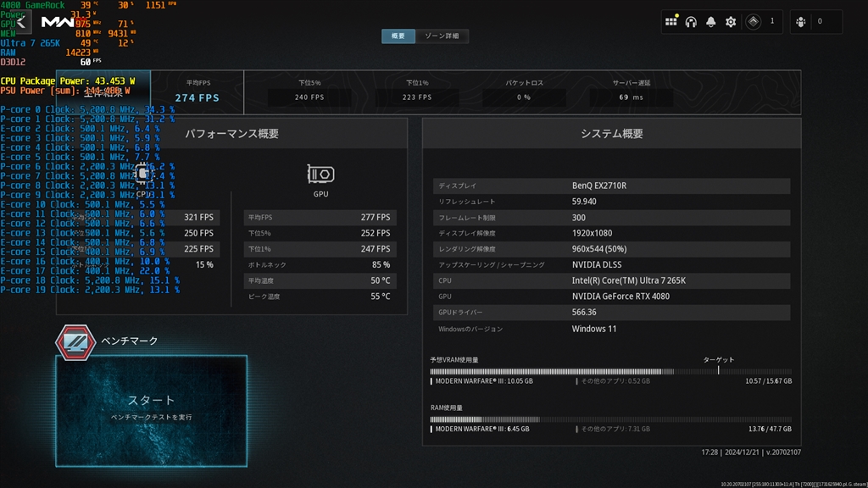Click GPU 下位1% 247 FPS row
This screenshot has width=868, height=488.
[x=320, y=249]
